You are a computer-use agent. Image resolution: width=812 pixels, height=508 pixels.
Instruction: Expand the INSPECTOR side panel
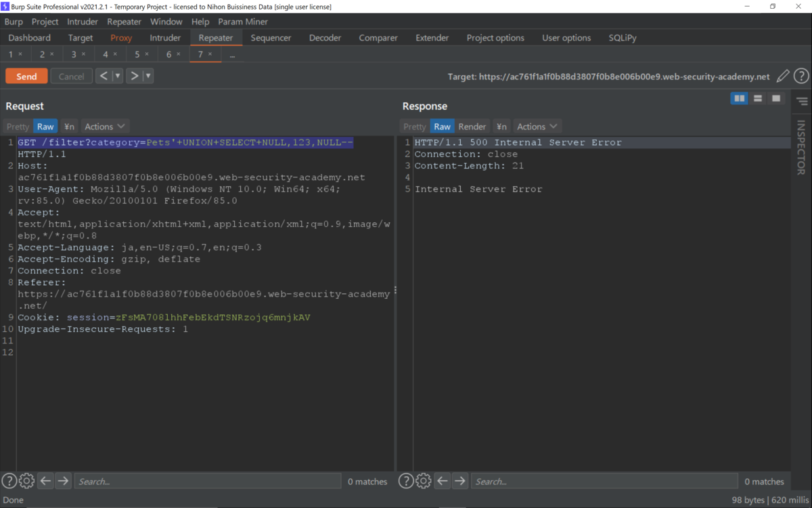coord(801,148)
